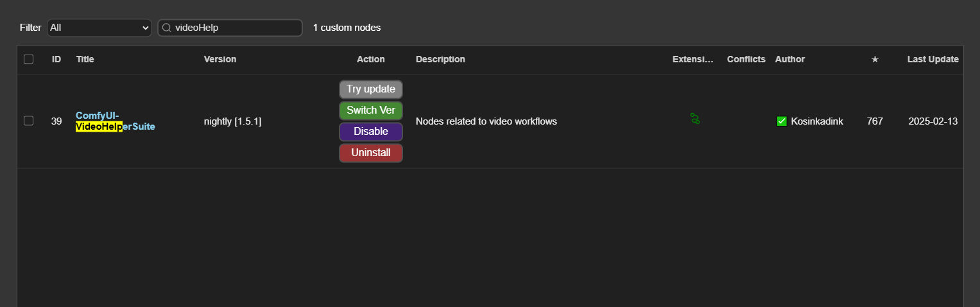The height and width of the screenshot is (307, 980).
Task: Sort by the Title column header
Action: coord(85,59)
